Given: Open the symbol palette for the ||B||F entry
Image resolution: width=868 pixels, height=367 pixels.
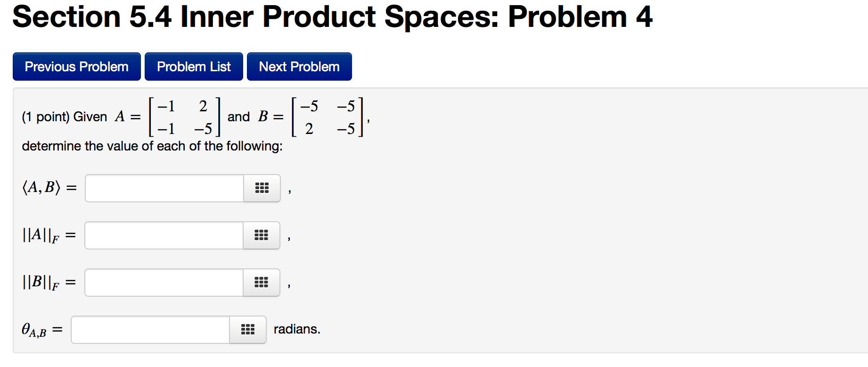Looking at the screenshot, I should point(262,283).
